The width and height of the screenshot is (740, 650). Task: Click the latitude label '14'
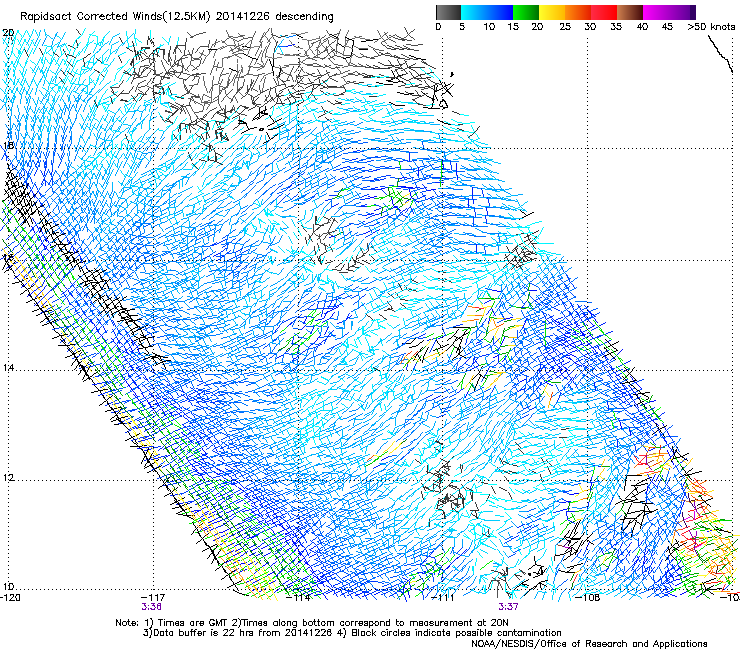(8, 368)
